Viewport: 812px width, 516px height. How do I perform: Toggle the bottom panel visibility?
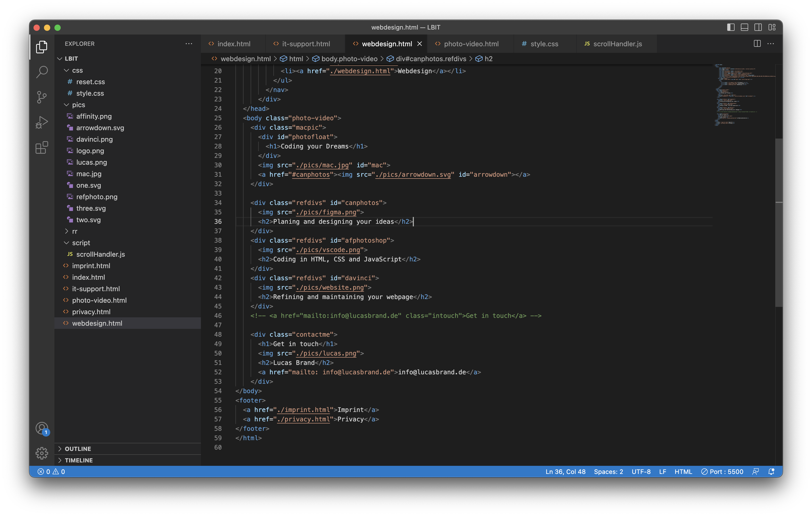tap(744, 27)
